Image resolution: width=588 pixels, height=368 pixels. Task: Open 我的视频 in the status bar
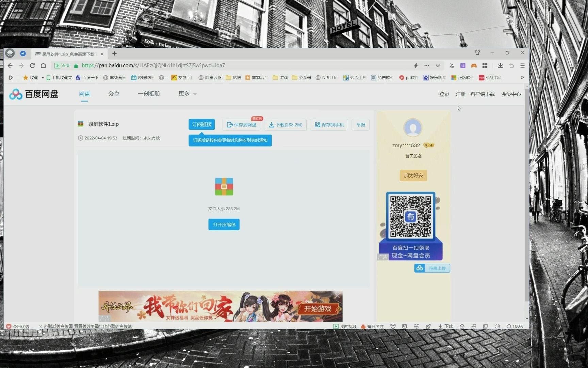tap(345, 326)
